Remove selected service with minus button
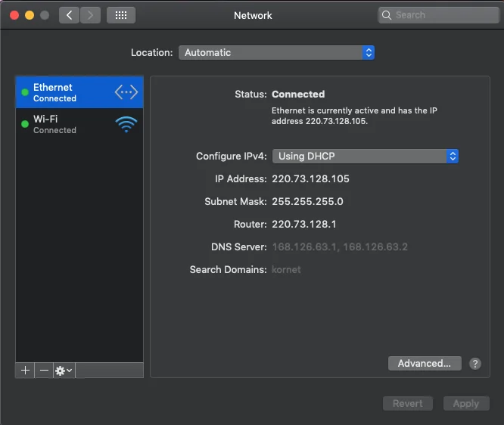504x425 pixels. click(44, 371)
